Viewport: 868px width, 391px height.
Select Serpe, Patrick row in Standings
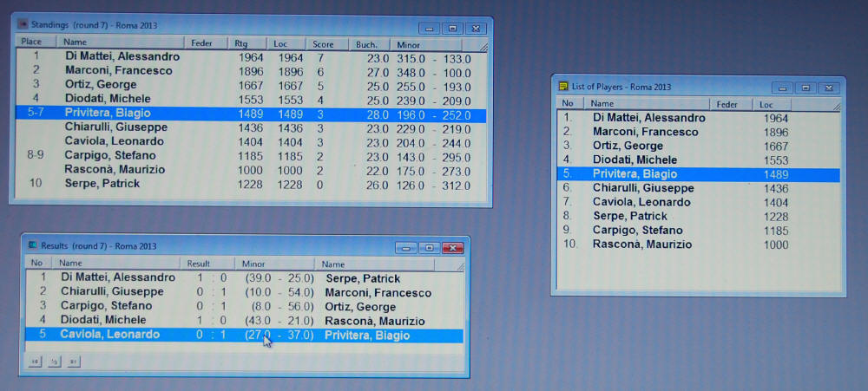click(251, 184)
